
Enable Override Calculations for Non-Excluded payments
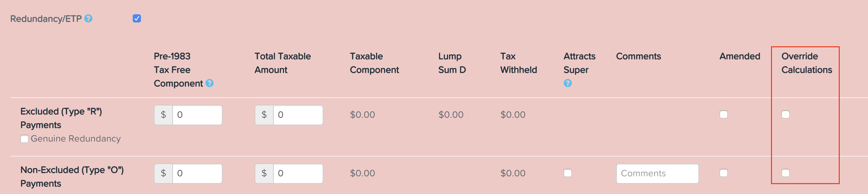click(786, 173)
